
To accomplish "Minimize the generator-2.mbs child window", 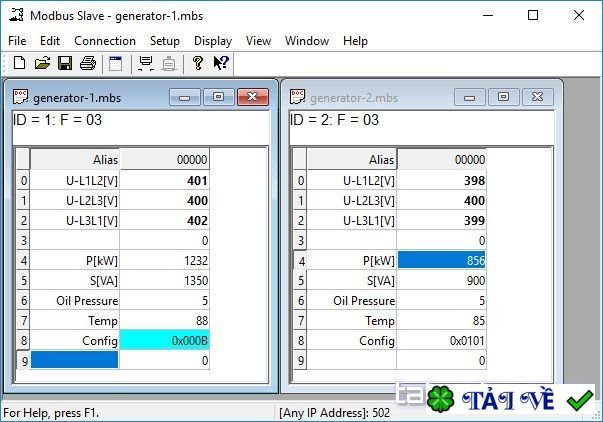I will [x=470, y=97].
